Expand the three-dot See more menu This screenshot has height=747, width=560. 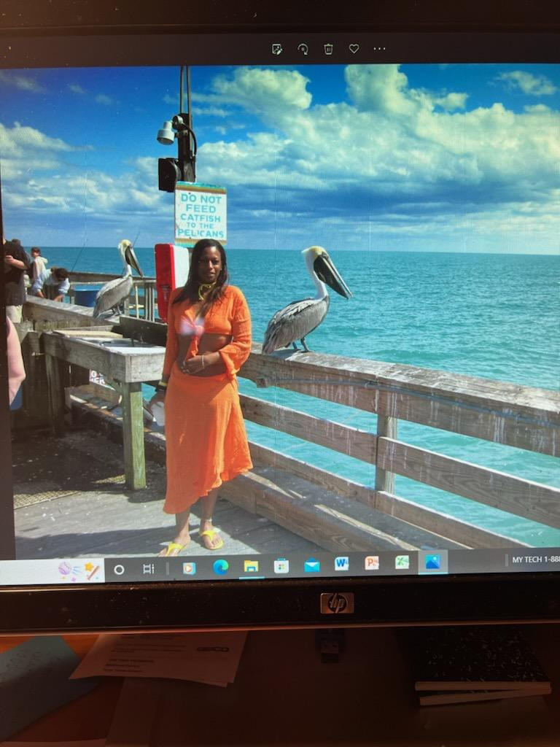pos(379,49)
